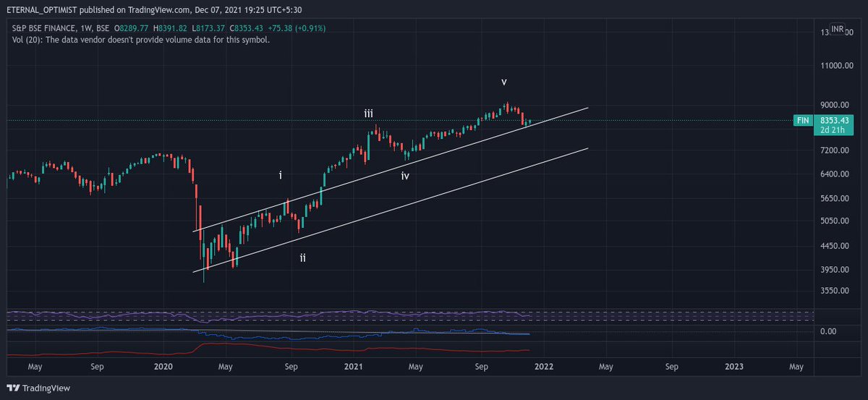The width and height of the screenshot is (868, 400).
Task: Click the TradingView logo in the corner
Action: [x=40, y=388]
